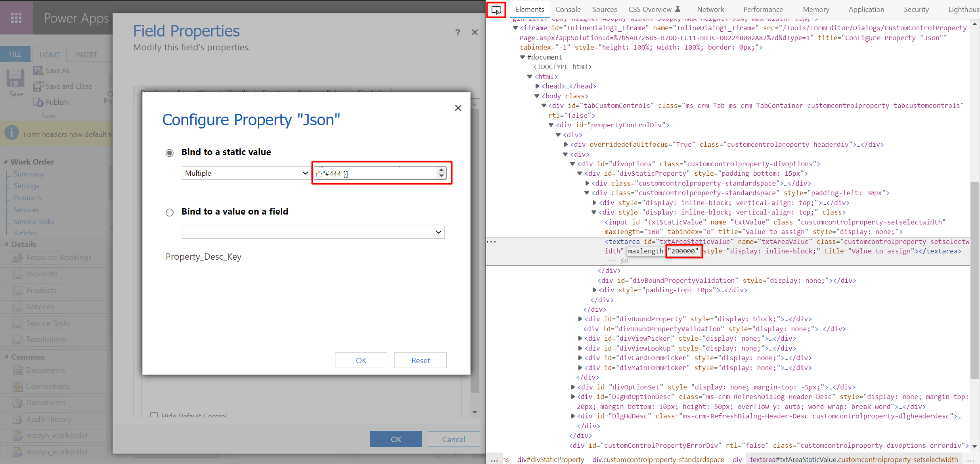Toggle Hide Default Control checkbox
Image resolution: width=980 pixels, height=464 pixels.
(x=154, y=415)
